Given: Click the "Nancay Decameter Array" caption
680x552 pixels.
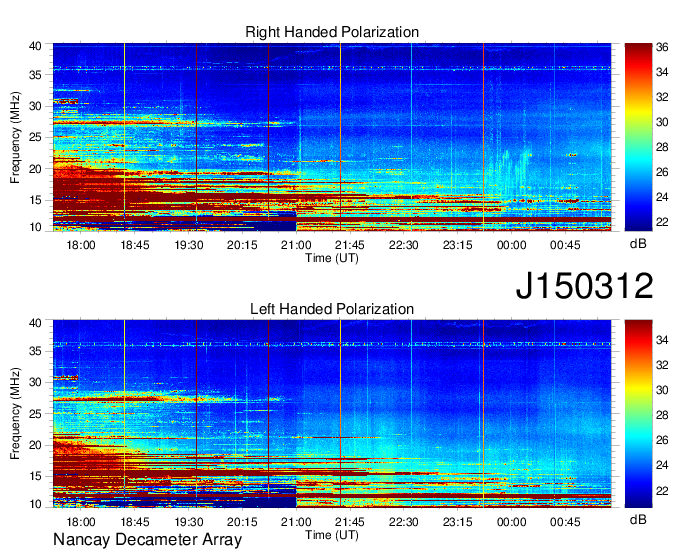Looking at the screenshot, I should tap(147, 540).
